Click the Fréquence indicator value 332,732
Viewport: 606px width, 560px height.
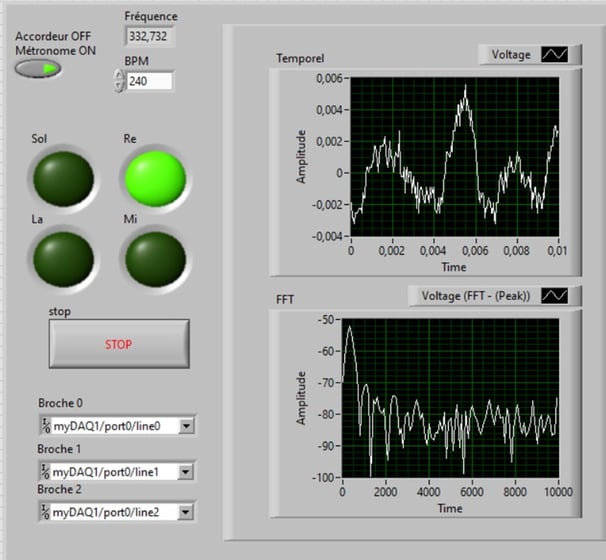(149, 36)
